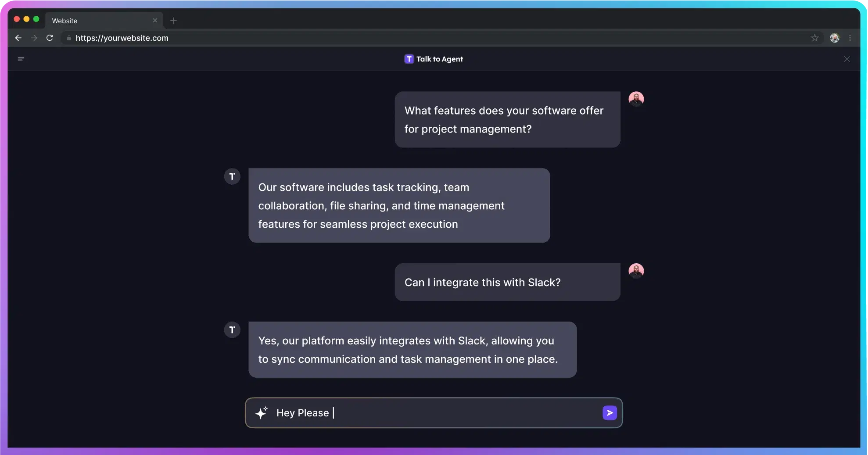Open a new browser tab
Viewport: 868px width, 455px height.
[173, 21]
